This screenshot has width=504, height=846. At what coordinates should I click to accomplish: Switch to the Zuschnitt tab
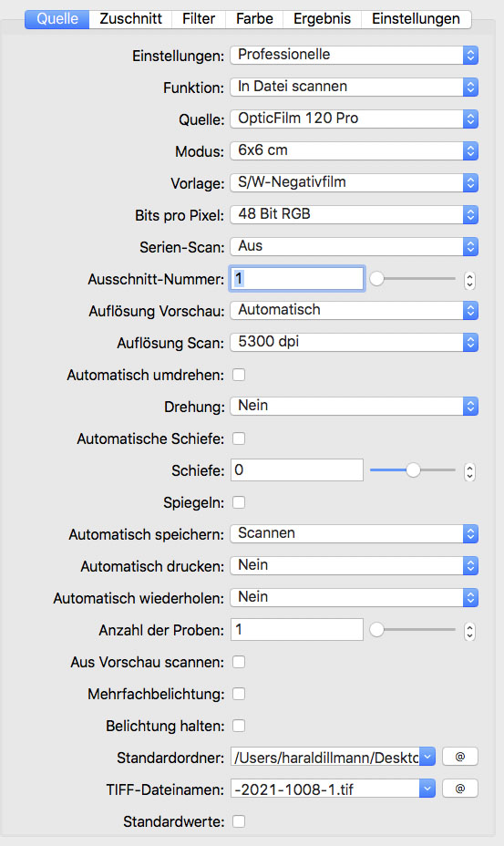pyautogui.click(x=130, y=19)
